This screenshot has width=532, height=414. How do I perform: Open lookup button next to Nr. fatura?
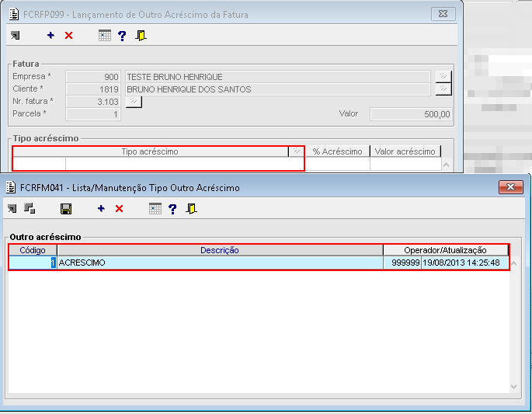pyautogui.click(x=134, y=102)
